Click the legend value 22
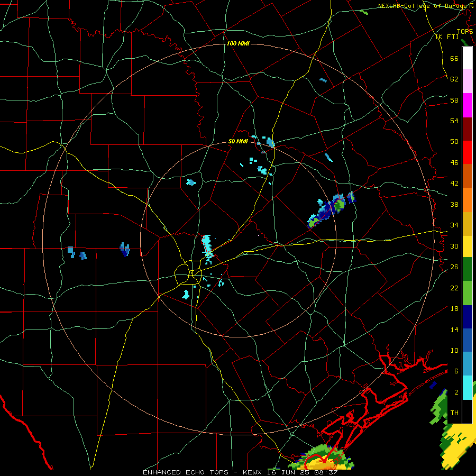Image resolution: width=476 pixels, height=476 pixels. point(454,288)
